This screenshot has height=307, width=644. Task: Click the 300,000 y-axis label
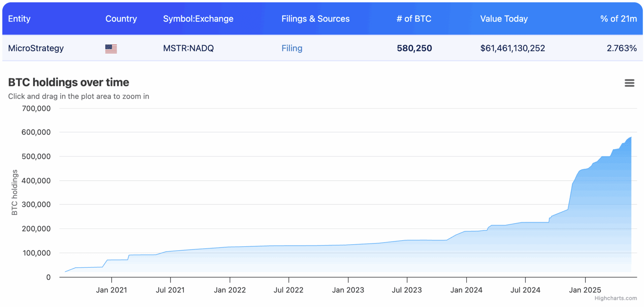(x=36, y=205)
